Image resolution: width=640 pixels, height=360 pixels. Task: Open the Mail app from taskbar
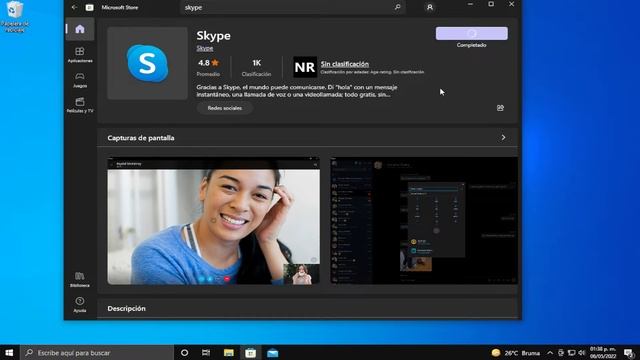tap(273, 353)
